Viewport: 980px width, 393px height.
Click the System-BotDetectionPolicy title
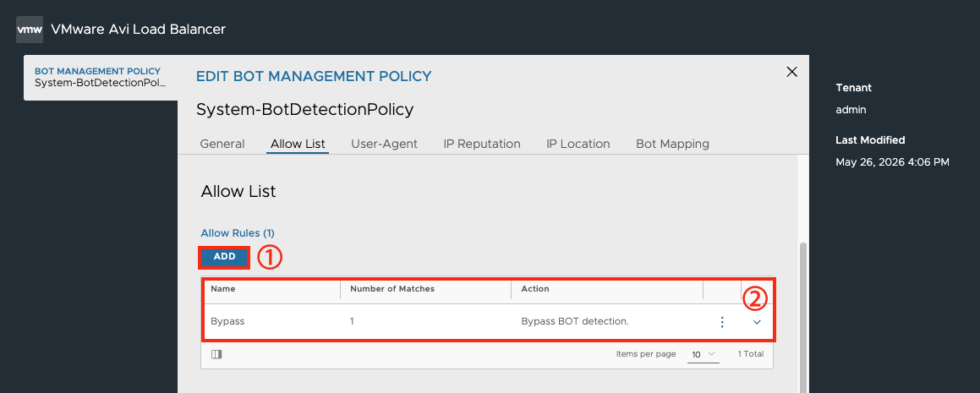pyautogui.click(x=305, y=110)
